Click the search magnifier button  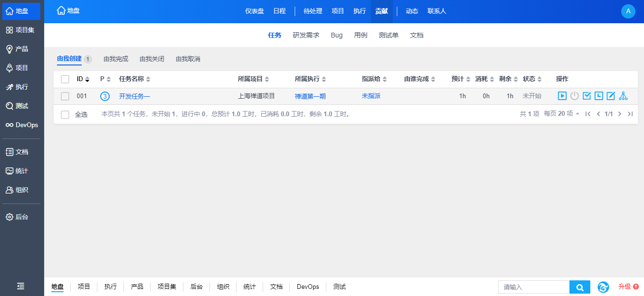579,287
